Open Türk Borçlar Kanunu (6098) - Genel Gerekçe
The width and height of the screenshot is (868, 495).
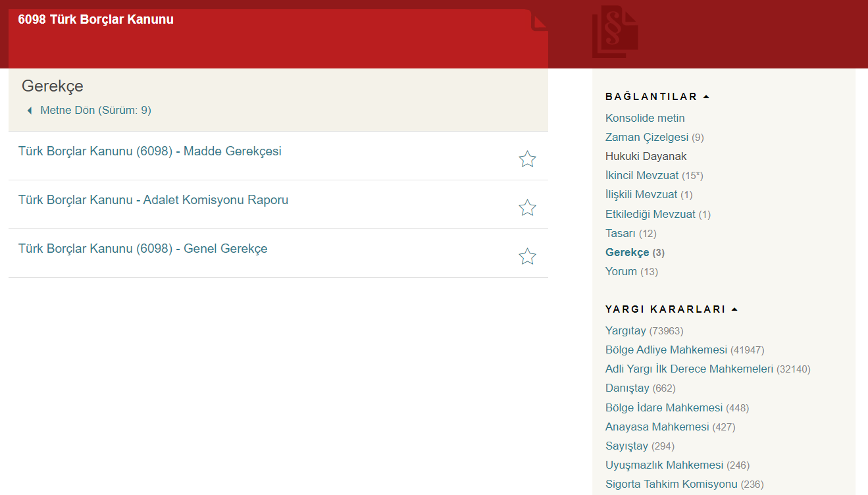coord(143,249)
